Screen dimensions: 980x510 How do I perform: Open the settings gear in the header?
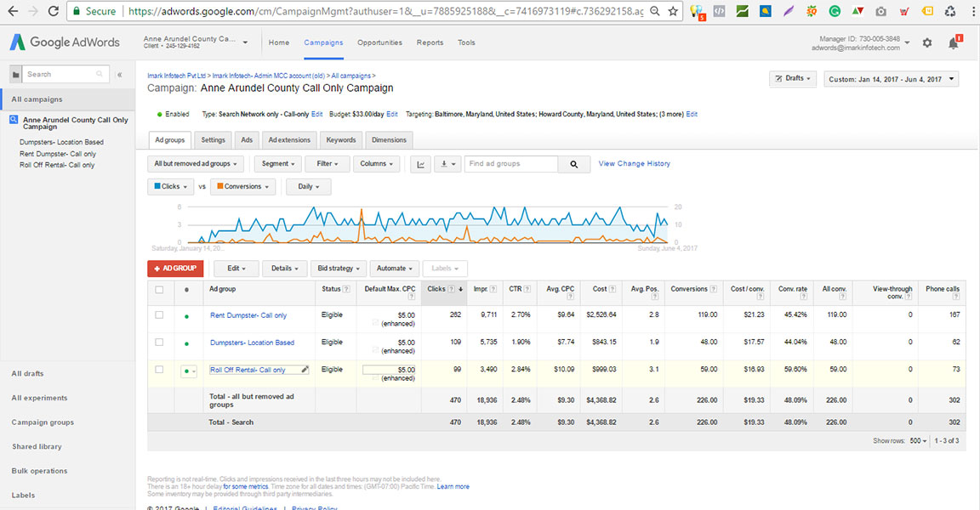point(927,42)
